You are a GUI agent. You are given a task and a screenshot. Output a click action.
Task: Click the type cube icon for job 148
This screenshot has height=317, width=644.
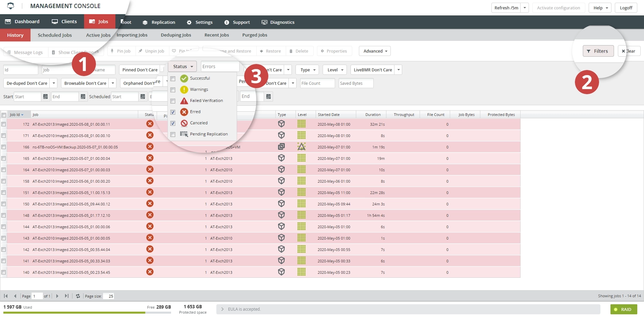tap(281, 215)
